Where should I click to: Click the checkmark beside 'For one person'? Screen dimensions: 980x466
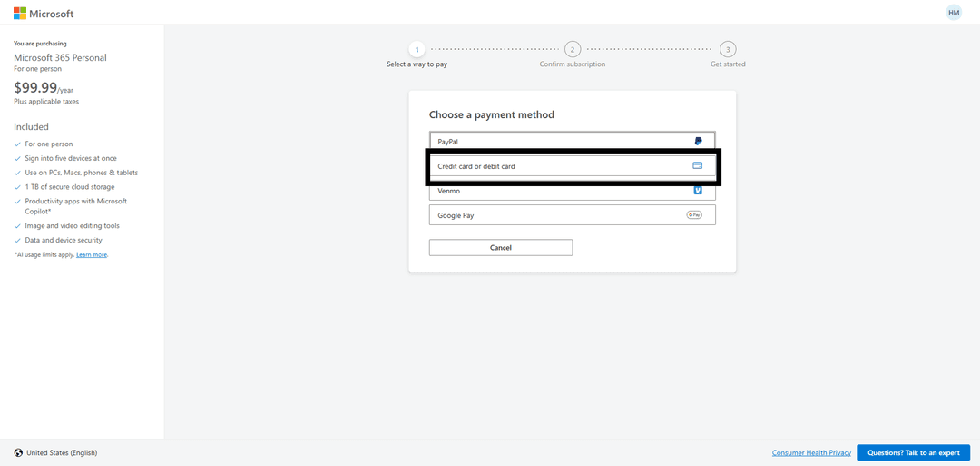tap(17, 144)
